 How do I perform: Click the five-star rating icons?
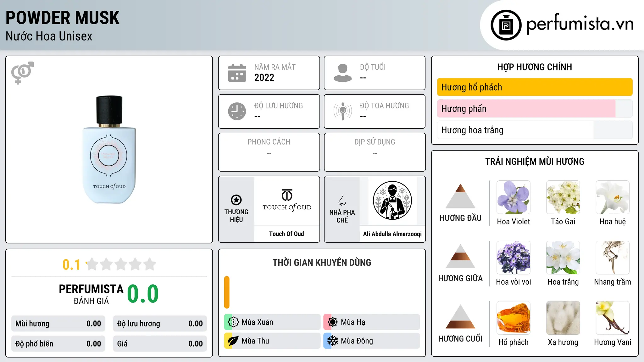121,264
